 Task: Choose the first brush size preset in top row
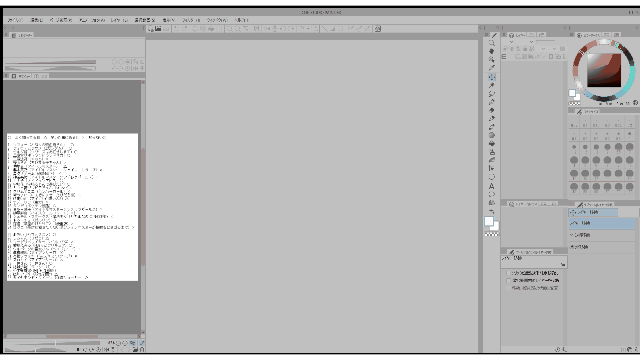coord(574,123)
